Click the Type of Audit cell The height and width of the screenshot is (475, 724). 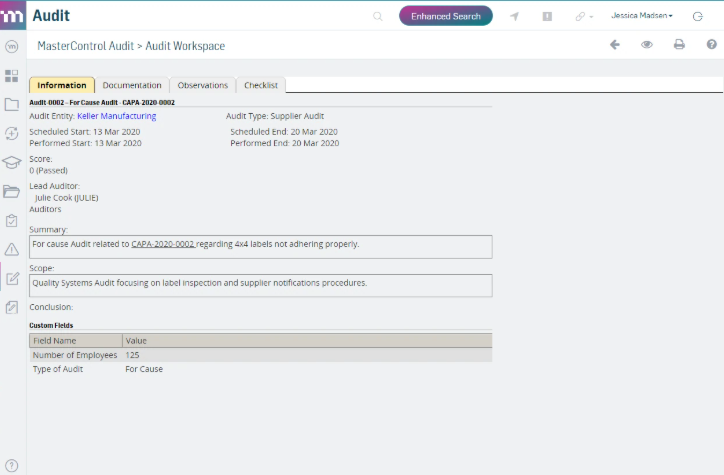[x=58, y=369]
